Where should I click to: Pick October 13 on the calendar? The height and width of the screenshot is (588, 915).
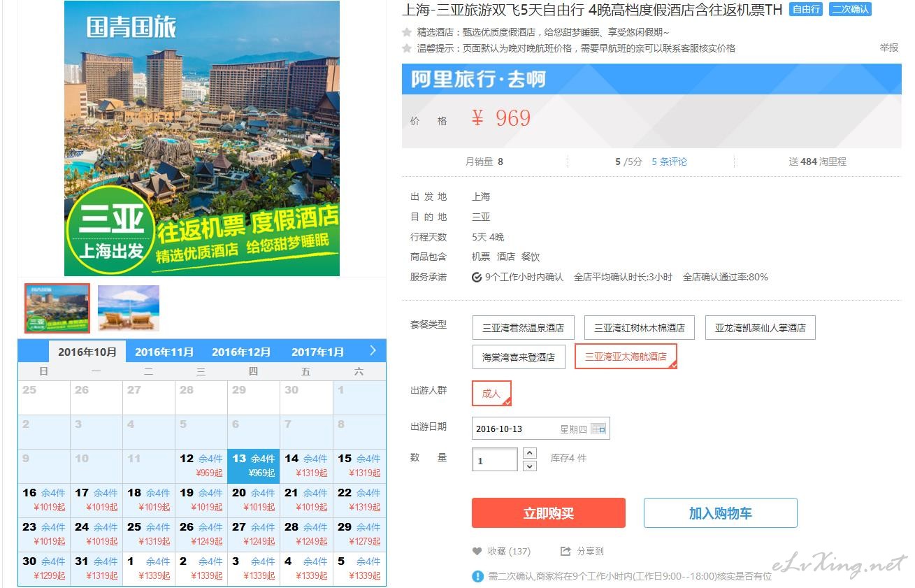254,466
